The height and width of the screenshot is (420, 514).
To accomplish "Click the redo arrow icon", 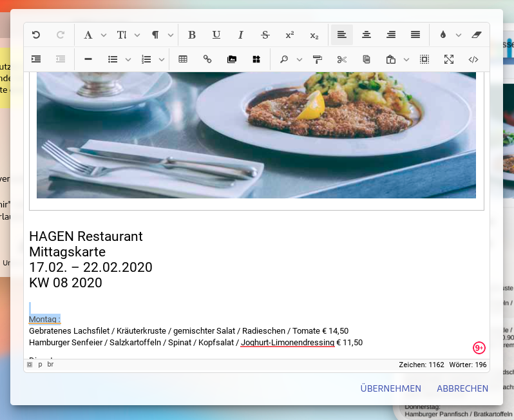I will click(61, 35).
